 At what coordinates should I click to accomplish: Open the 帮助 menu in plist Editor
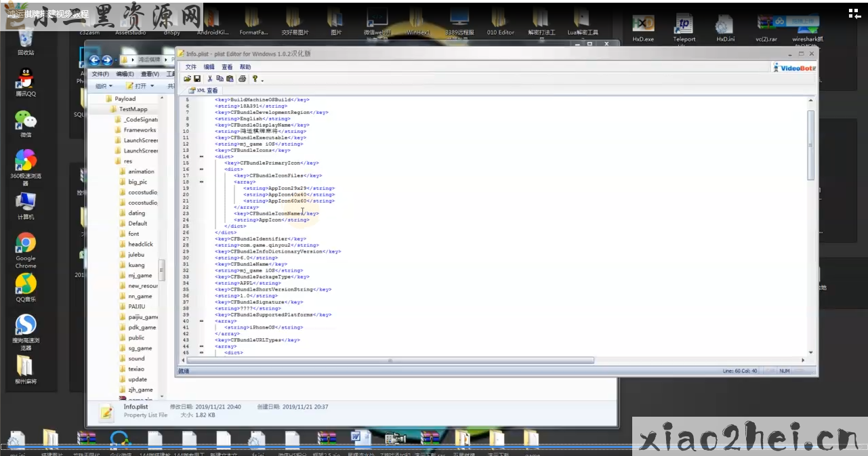tap(245, 67)
